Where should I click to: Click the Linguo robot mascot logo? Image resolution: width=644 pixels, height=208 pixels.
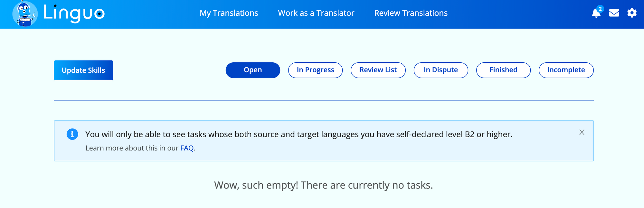click(x=25, y=14)
